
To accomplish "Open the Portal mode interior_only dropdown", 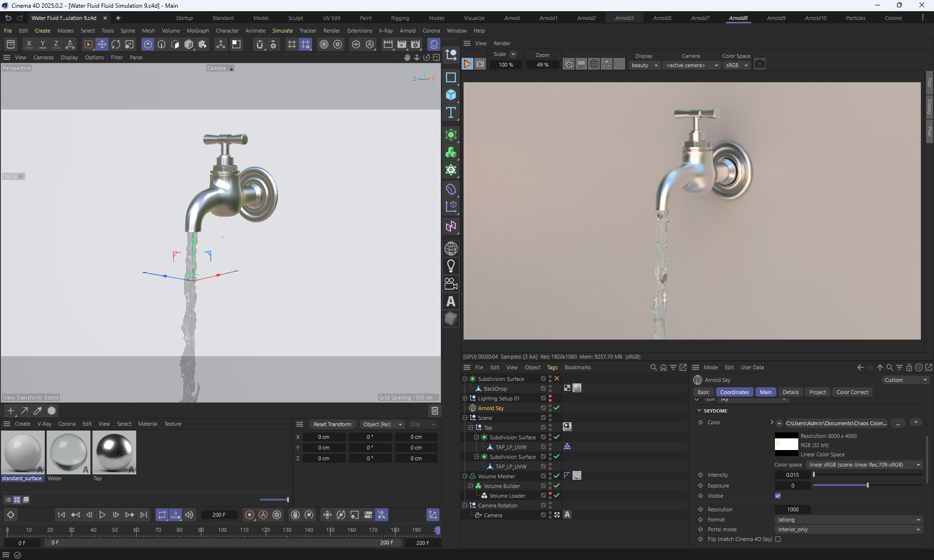I will 848,529.
